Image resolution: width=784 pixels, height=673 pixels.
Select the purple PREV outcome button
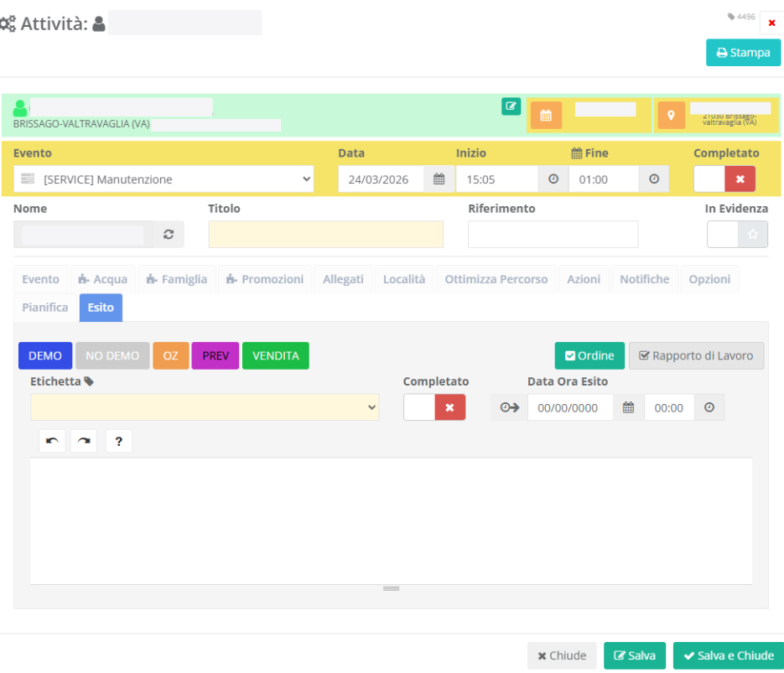coord(215,355)
